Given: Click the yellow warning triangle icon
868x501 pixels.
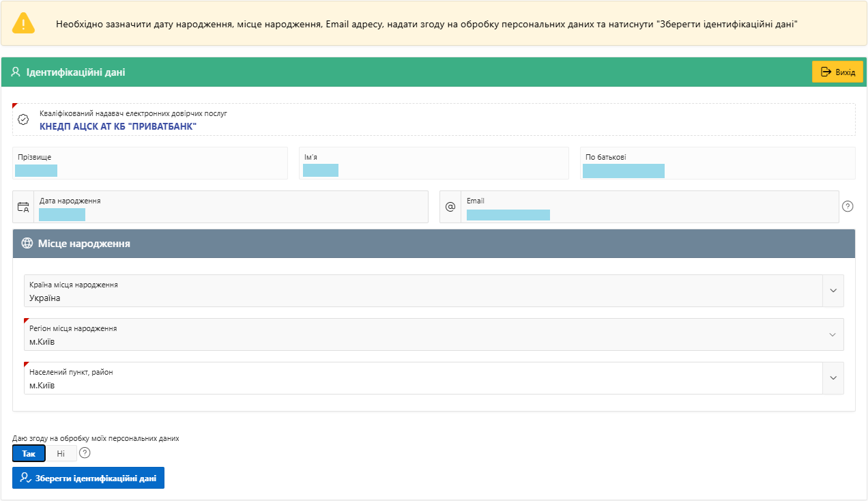Looking at the screenshot, I should pyautogui.click(x=23, y=23).
